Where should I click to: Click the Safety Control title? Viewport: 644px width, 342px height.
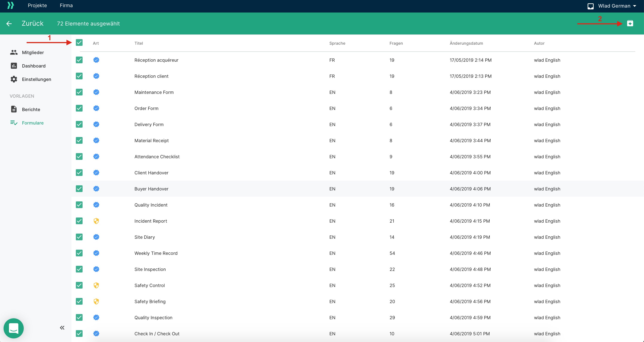click(149, 285)
